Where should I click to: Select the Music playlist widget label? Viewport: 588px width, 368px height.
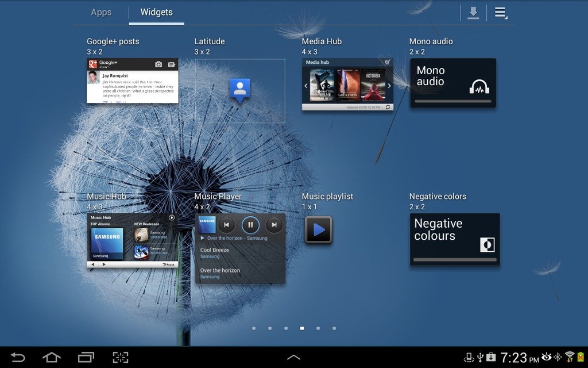pyautogui.click(x=327, y=197)
